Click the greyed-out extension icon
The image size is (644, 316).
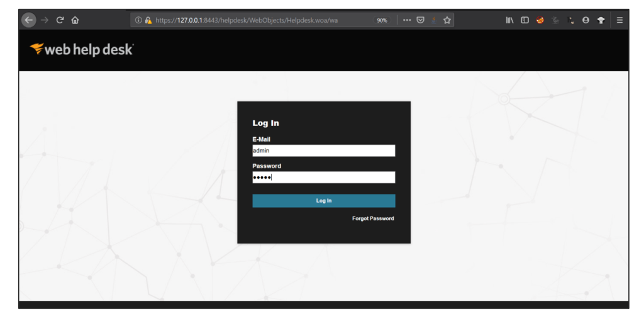(555, 20)
